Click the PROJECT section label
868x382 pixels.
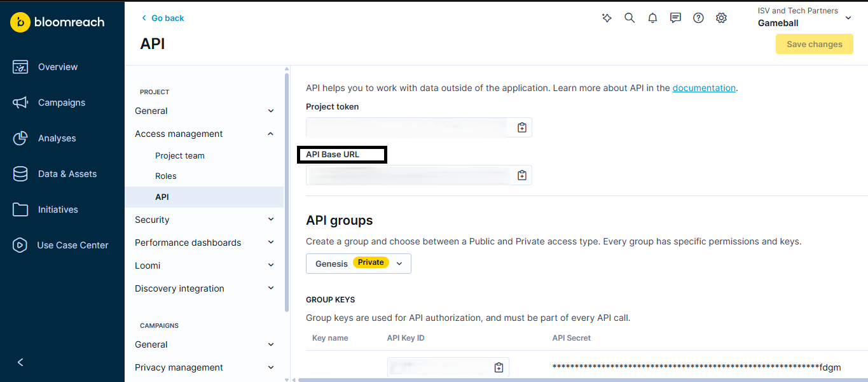(x=155, y=92)
